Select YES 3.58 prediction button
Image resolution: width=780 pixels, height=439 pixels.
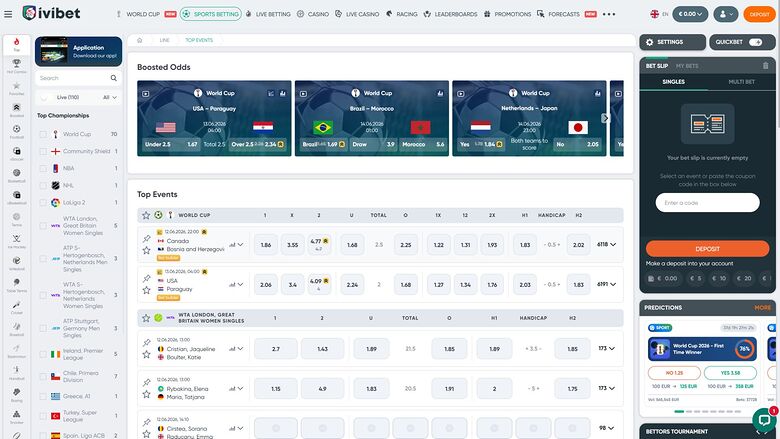point(730,373)
